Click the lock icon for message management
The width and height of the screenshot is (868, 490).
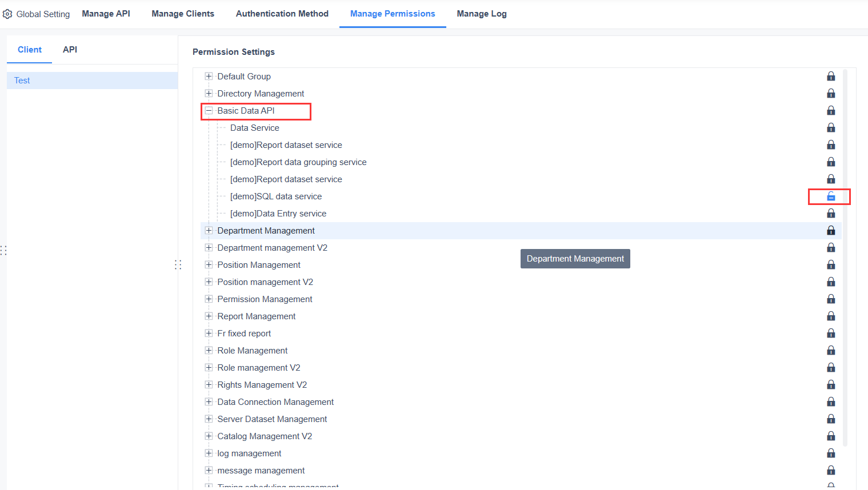point(831,470)
